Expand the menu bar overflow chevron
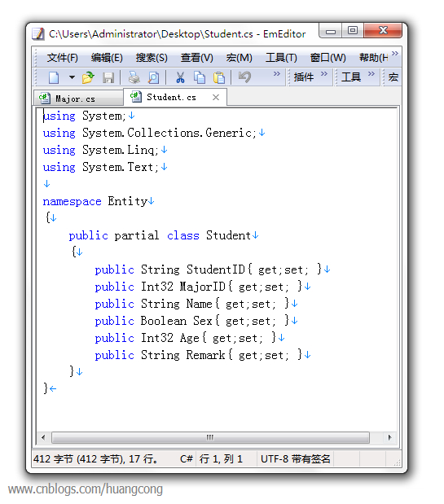 click(395, 54)
